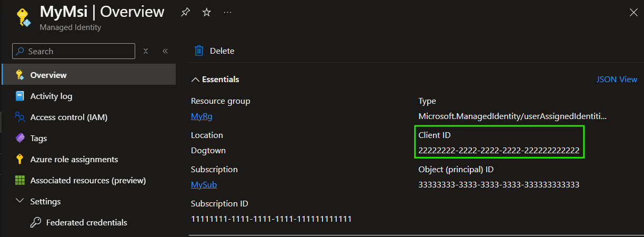Click the Location label

(207, 135)
